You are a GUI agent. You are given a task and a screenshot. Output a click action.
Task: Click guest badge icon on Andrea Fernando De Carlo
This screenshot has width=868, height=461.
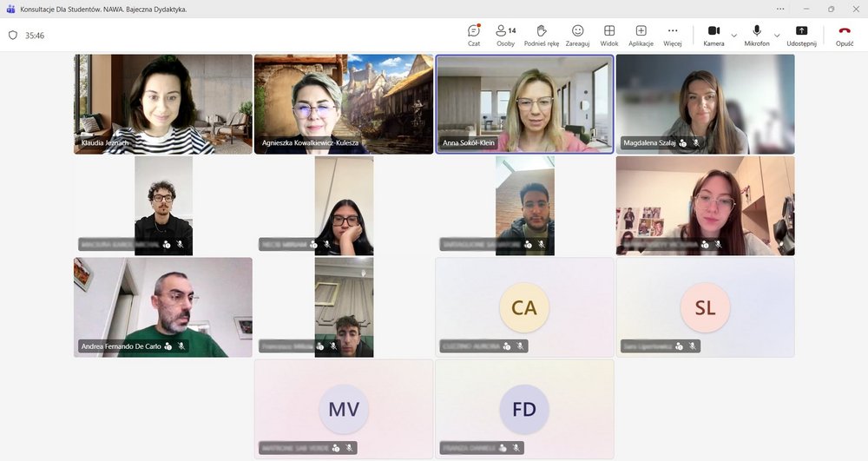coord(168,346)
